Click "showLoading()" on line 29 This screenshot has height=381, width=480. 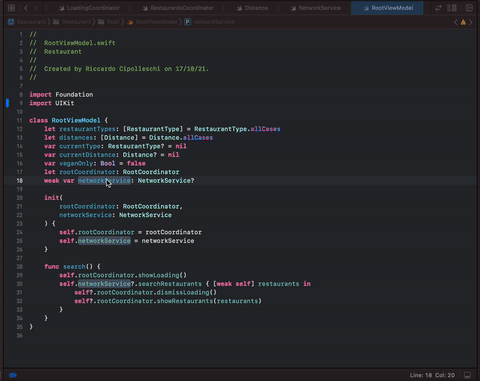(162, 275)
